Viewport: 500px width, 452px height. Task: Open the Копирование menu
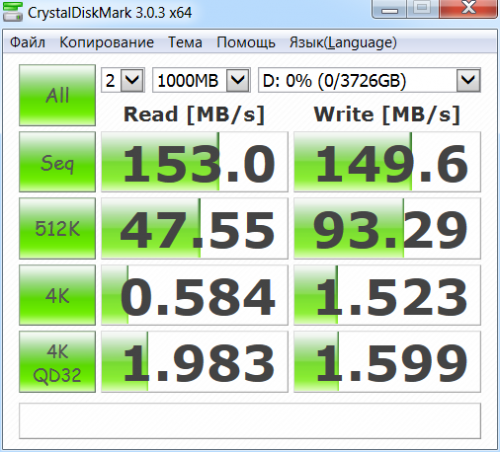click(107, 42)
